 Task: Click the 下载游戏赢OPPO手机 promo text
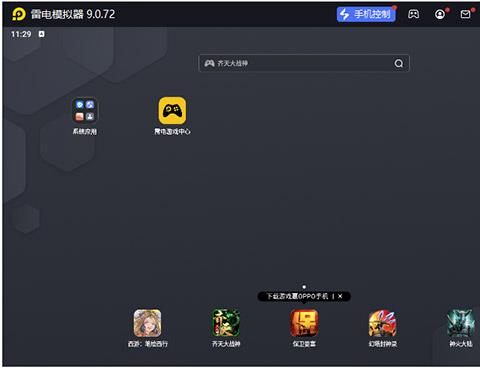click(297, 296)
